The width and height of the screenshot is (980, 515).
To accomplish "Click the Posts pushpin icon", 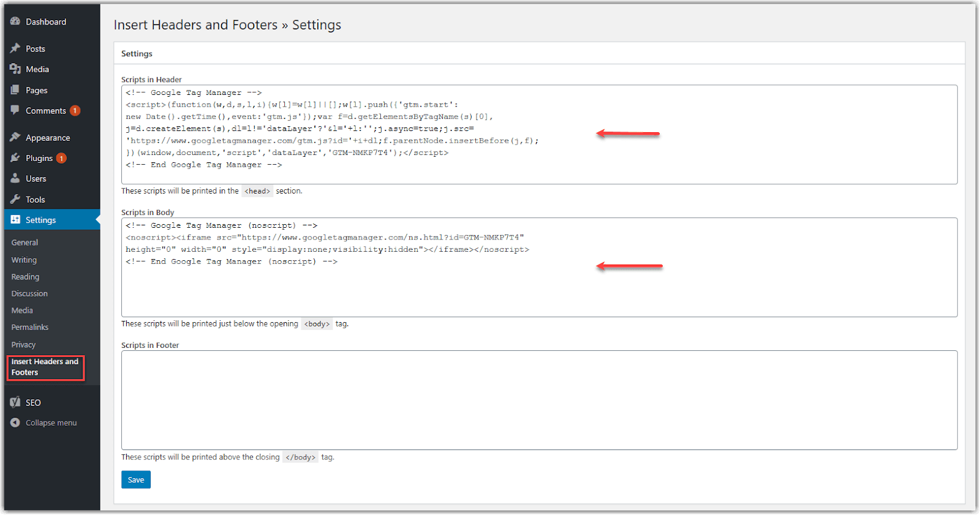I will click(x=15, y=48).
